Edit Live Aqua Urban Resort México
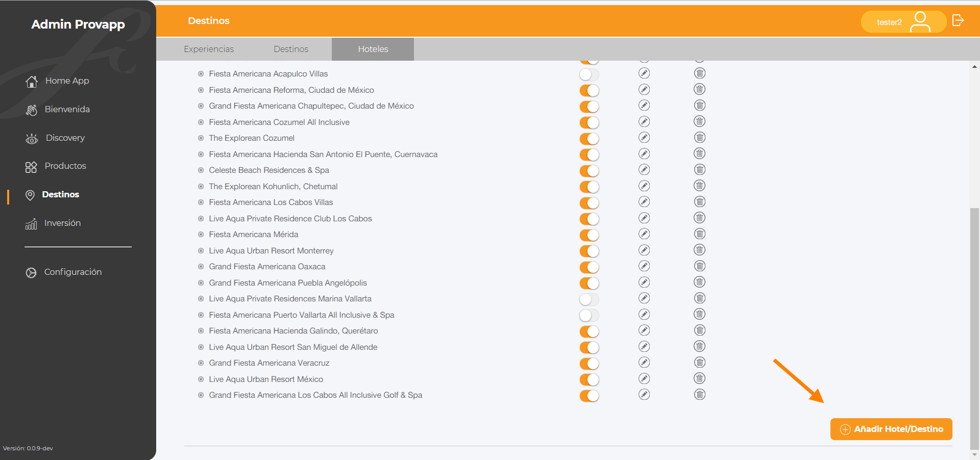This screenshot has width=980, height=460. click(x=644, y=379)
